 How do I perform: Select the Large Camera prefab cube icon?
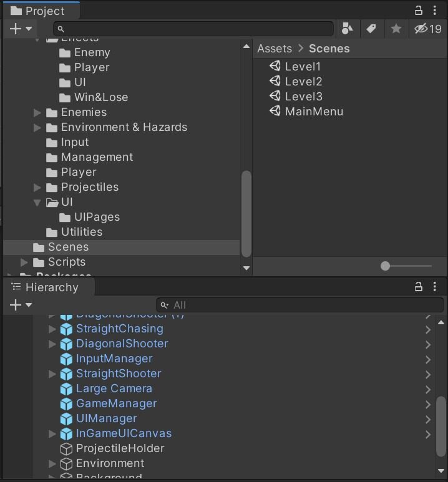66,389
